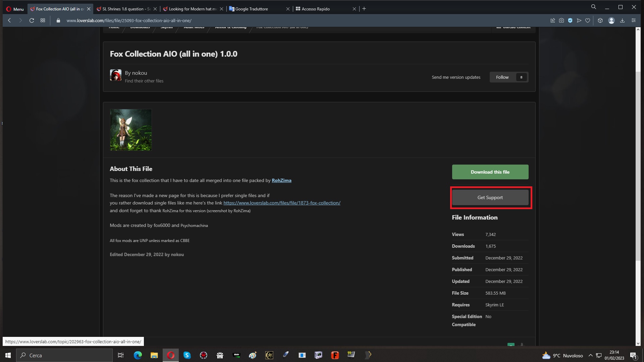
Task: Open the Pinboards icon in address bar
Action: point(553,20)
